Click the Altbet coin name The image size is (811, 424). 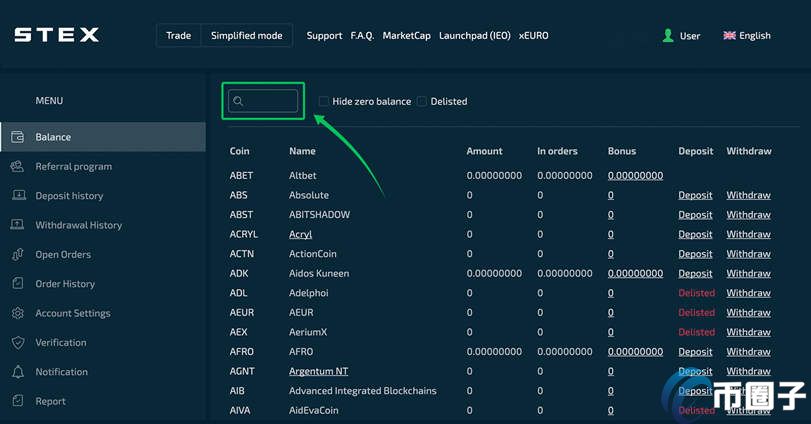(x=303, y=175)
